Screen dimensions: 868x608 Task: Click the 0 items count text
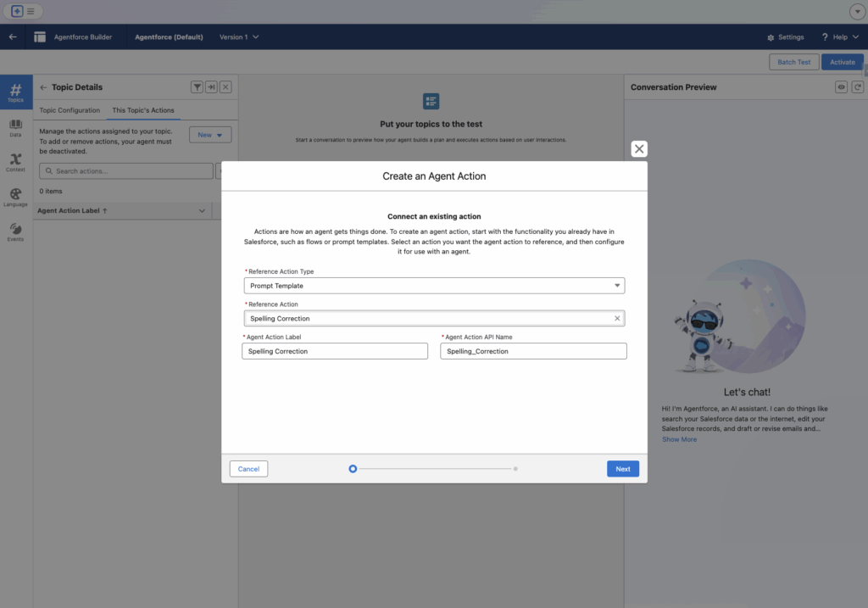[x=51, y=191]
